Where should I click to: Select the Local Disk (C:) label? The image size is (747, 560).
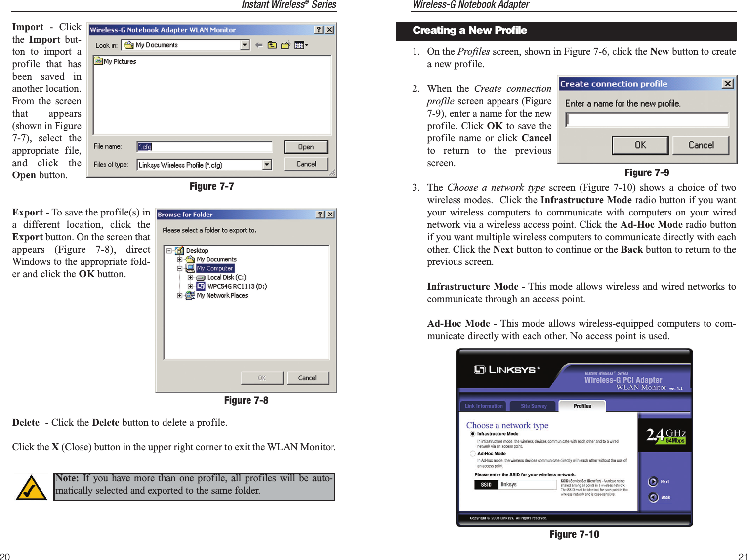227,277
